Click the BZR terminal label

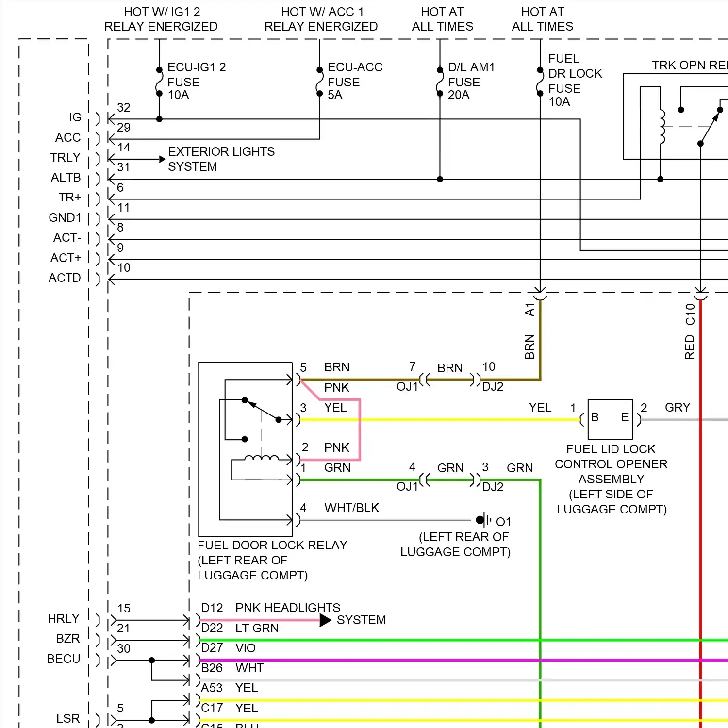click(x=68, y=639)
